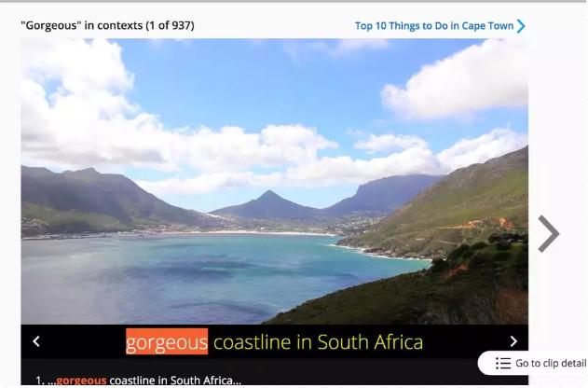Screen dimensions: 588x388
Task: Click the orange gorgeous word in the transcript line
Action: click(81, 381)
